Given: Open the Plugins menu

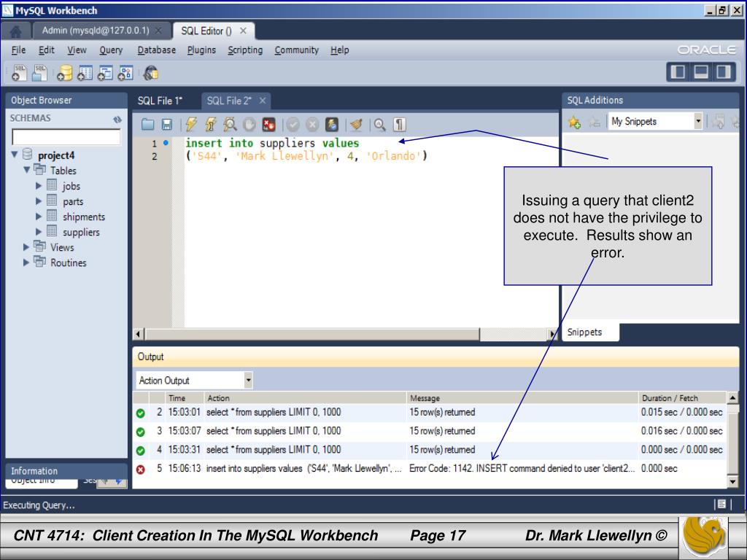Looking at the screenshot, I should [x=201, y=50].
